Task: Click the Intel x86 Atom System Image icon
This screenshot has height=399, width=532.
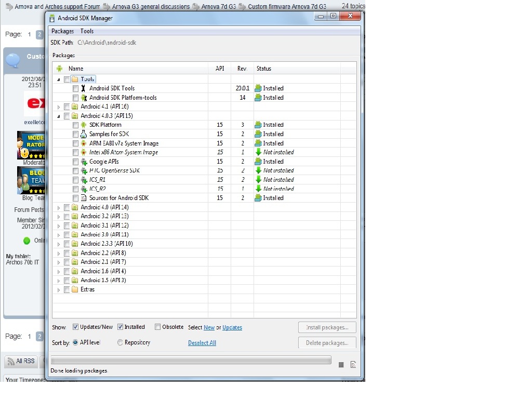Action: coord(84,152)
